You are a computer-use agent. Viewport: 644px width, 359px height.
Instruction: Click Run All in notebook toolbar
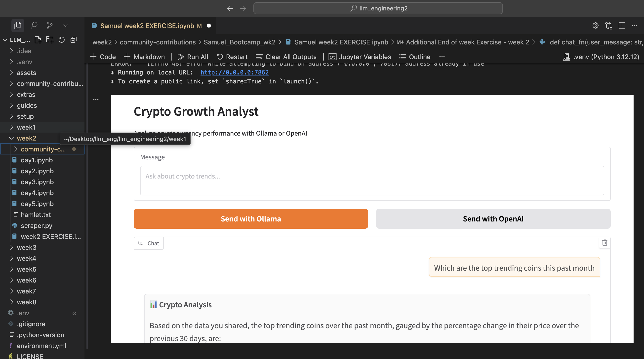coord(193,57)
